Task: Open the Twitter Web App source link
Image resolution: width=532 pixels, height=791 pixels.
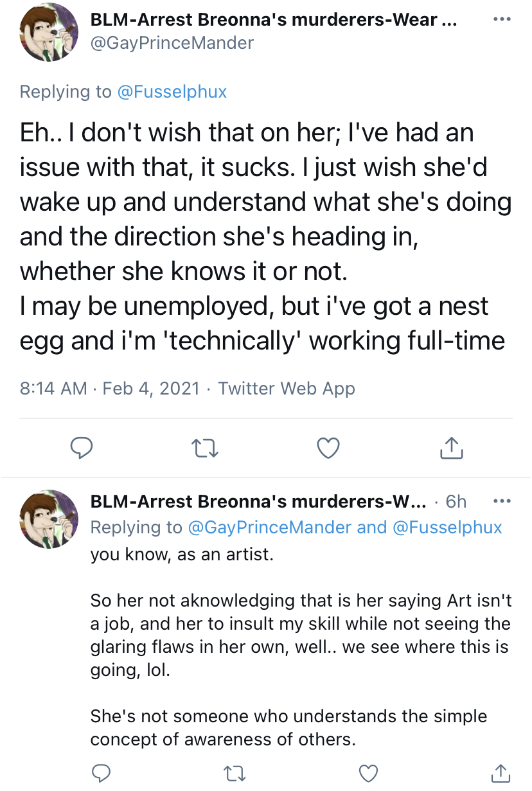Action: [287, 388]
